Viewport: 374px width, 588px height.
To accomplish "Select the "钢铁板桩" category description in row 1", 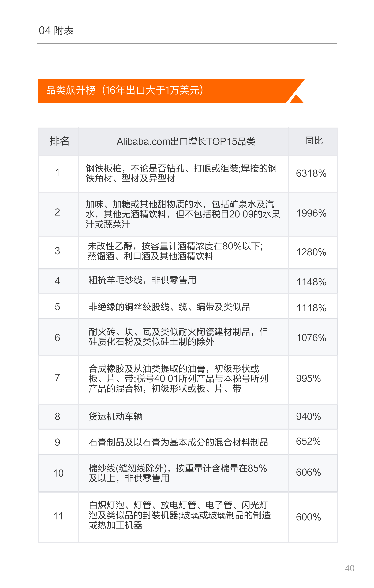I will 181,173.
